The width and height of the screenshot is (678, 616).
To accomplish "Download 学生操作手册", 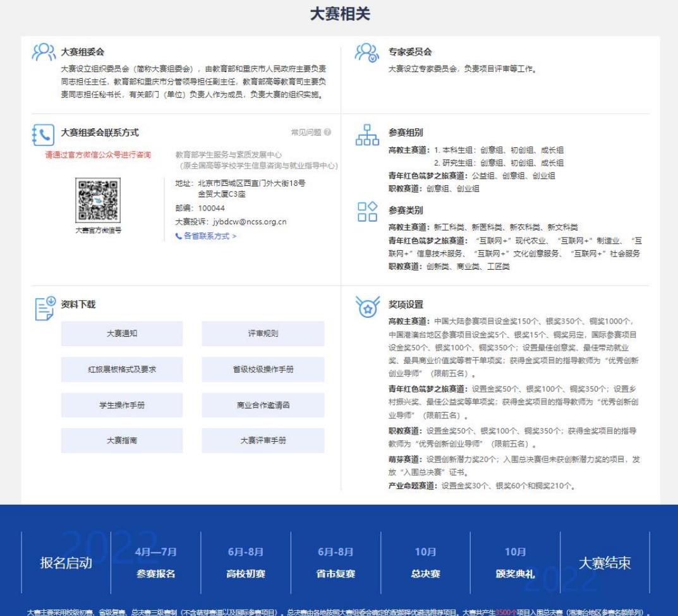I will (122, 405).
